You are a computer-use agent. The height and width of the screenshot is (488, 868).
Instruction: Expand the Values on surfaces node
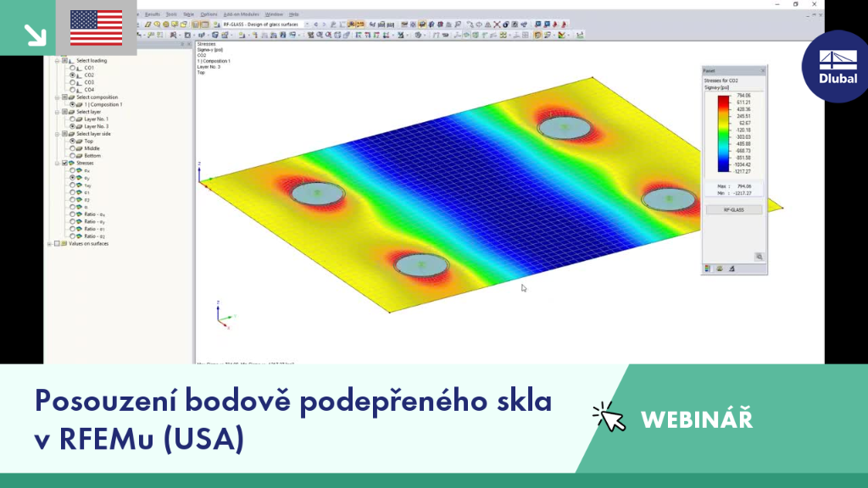click(49, 243)
